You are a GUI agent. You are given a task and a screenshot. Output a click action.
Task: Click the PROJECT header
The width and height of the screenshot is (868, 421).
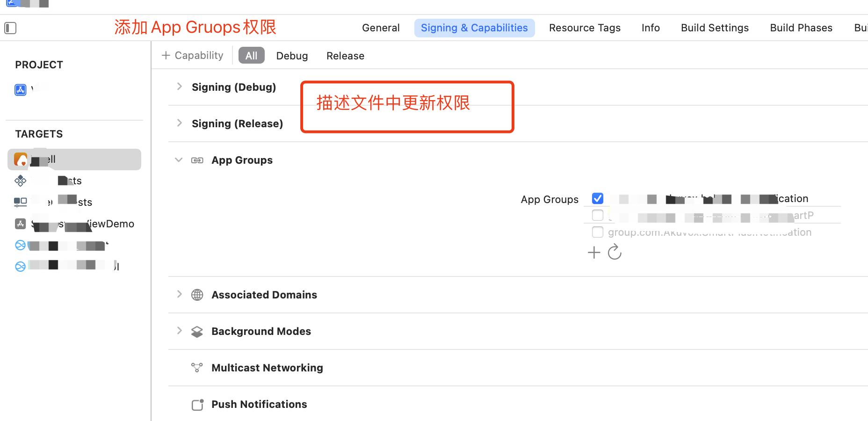coord(39,65)
